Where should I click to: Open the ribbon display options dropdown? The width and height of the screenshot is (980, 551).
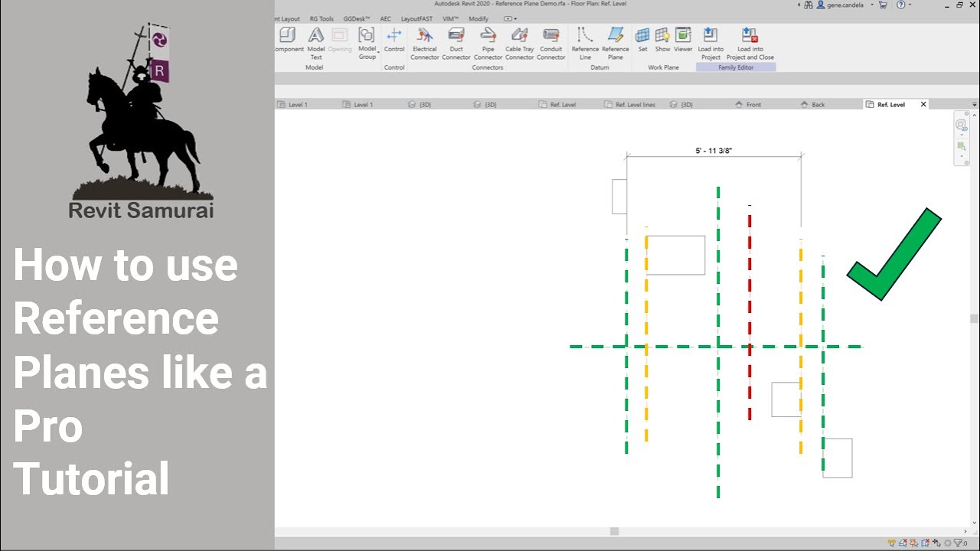pyautogui.click(x=511, y=18)
